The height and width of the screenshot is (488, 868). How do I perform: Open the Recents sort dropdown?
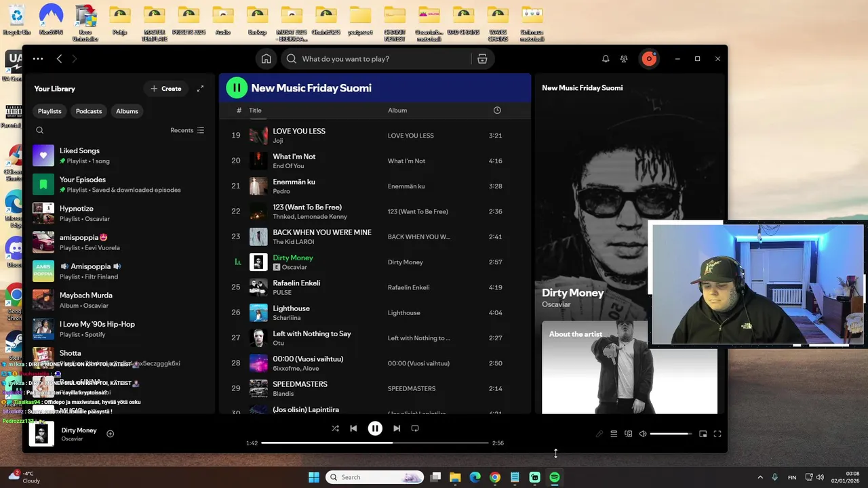coord(187,130)
